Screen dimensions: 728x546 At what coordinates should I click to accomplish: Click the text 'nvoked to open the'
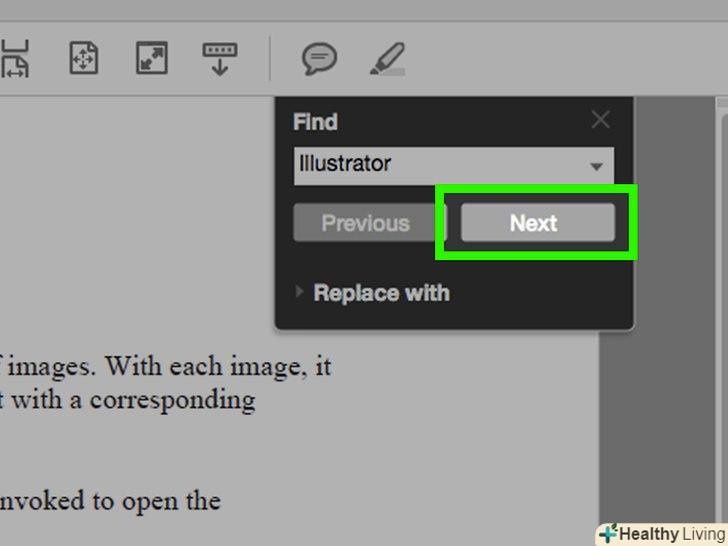(x=110, y=501)
